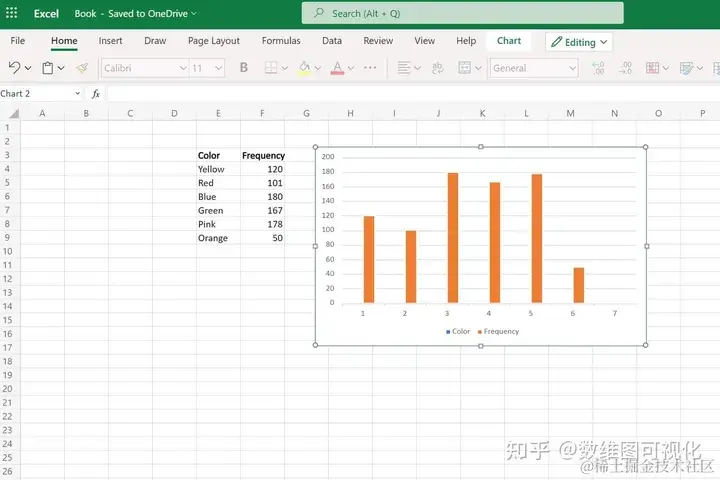Select column E header
Viewport: 720px width, 480px height.
[218, 113]
